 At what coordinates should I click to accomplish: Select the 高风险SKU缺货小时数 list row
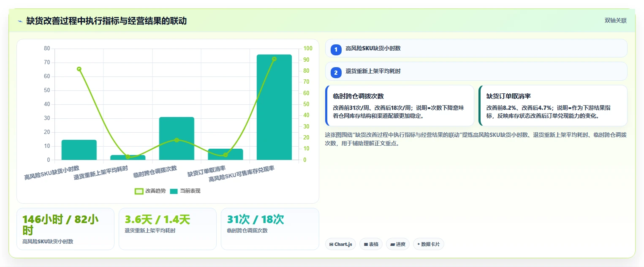tap(476, 48)
